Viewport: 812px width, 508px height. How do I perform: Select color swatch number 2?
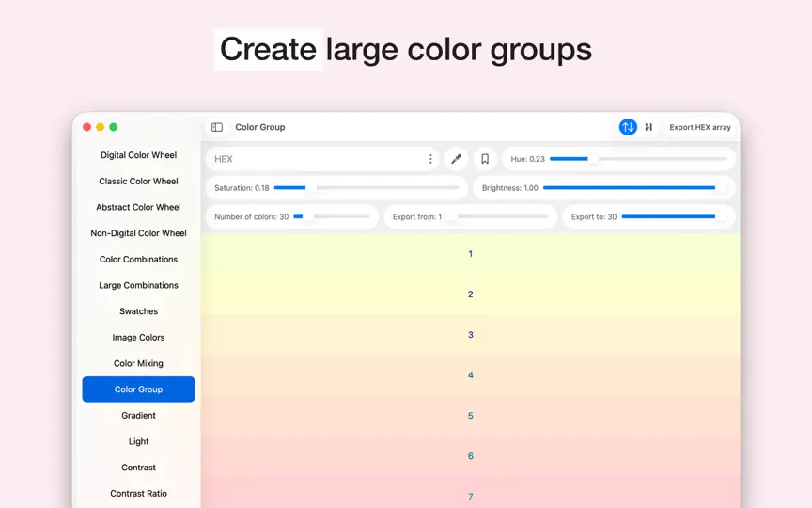click(470, 294)
